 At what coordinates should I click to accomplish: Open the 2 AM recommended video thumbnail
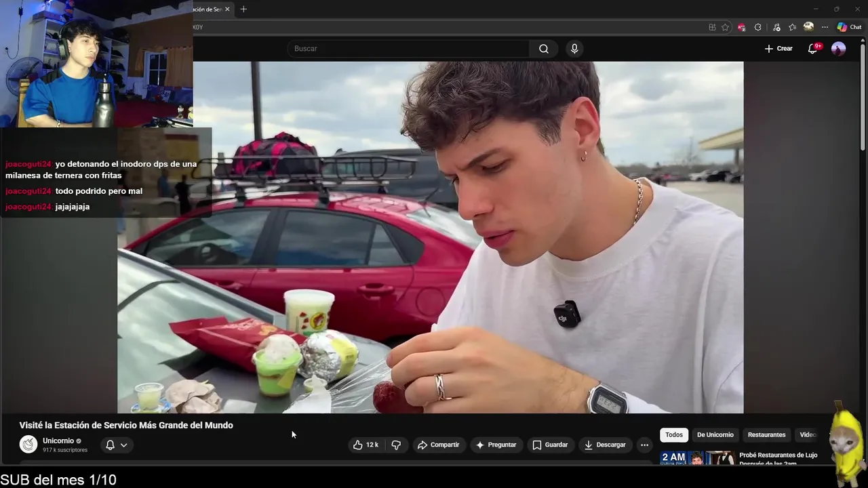coord(698,458)
